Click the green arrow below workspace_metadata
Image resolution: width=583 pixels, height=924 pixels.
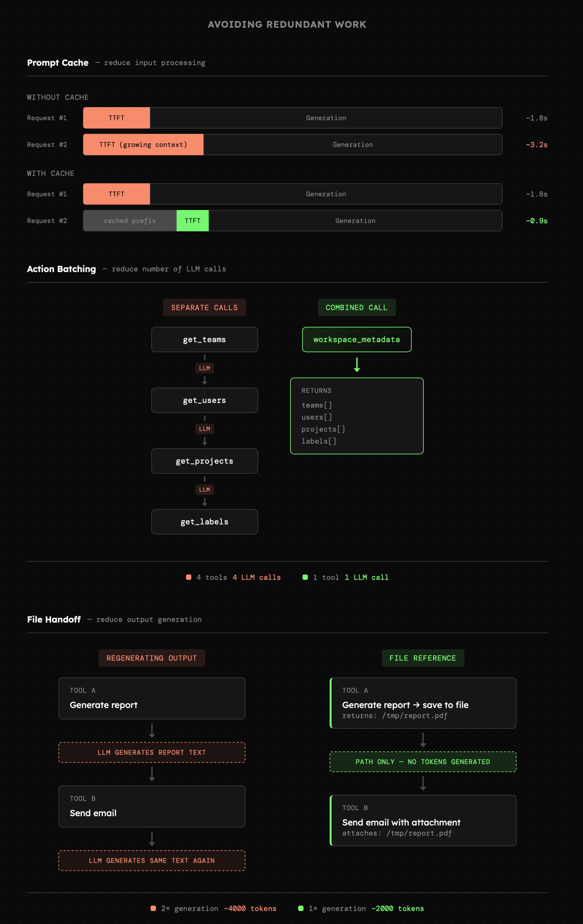357,365
